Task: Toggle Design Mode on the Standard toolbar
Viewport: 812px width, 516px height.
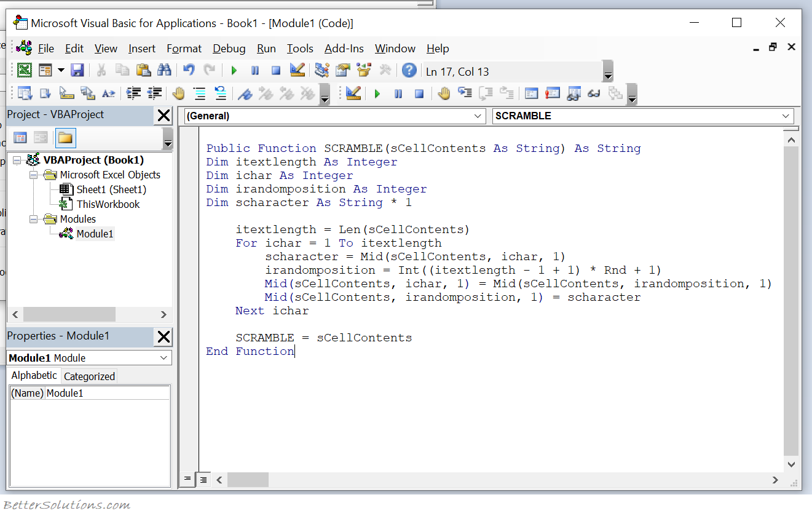Action: click(x=298, y=70)
